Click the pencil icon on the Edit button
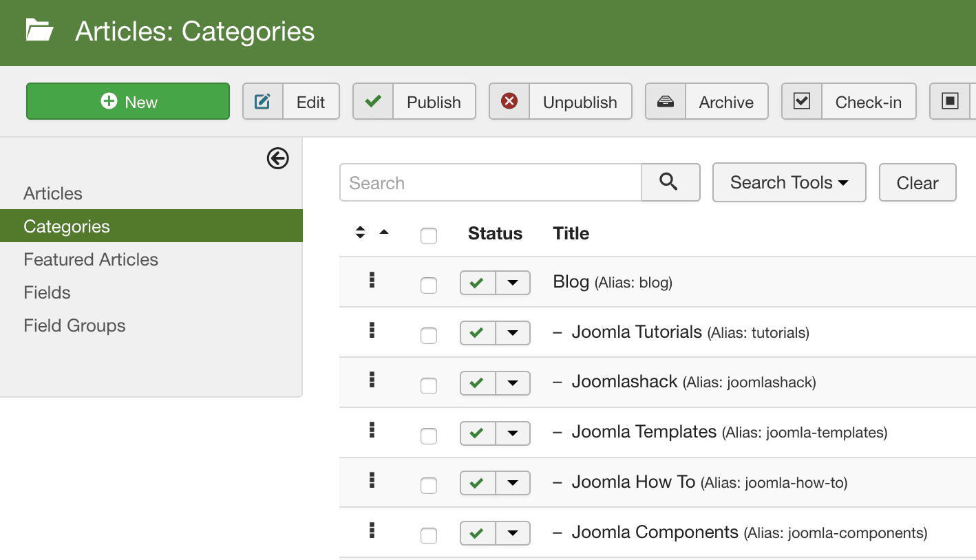Viewport: 976px width, 560px height. point(262,102)
